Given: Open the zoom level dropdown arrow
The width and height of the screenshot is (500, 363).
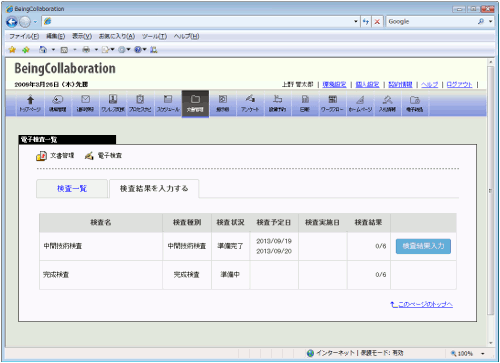Looking at the screenshot, I should tap(483, 354).
